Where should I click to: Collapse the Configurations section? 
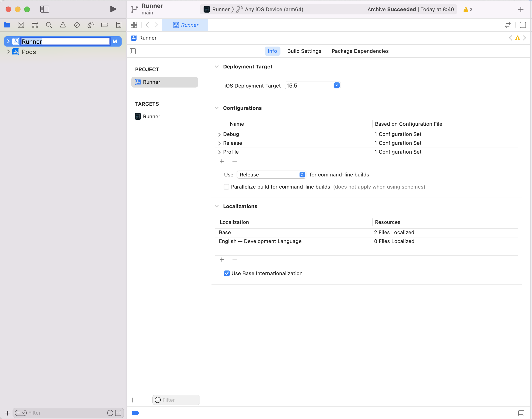tap(217, 108)
